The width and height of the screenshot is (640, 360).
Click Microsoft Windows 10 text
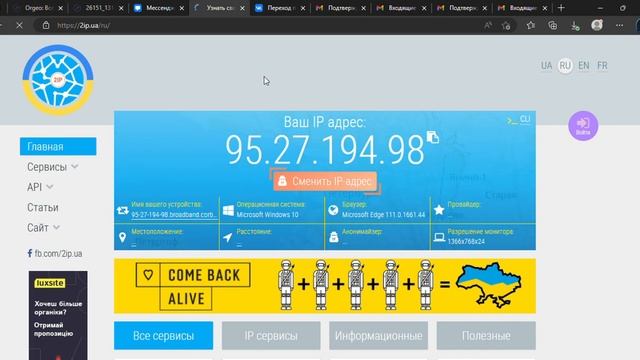[x=267, y=215]
